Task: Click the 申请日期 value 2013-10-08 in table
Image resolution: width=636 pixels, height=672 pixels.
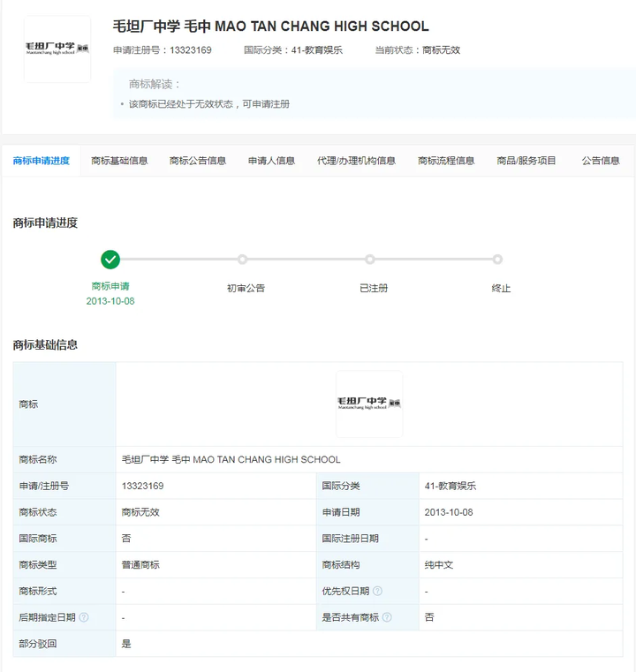Action: (x=449, y=512)
